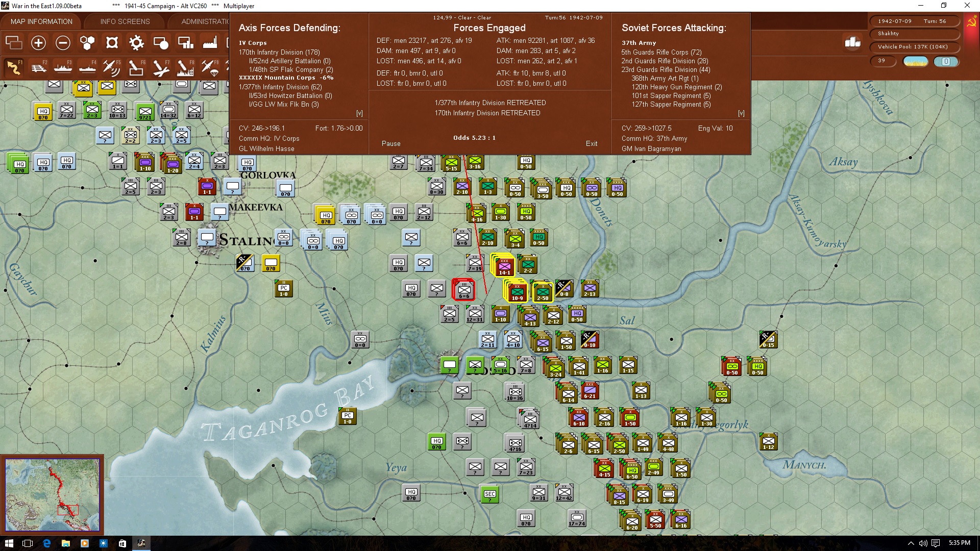Click 1/377th Infantry Division in defender list
980x551 pixels.
280,87
